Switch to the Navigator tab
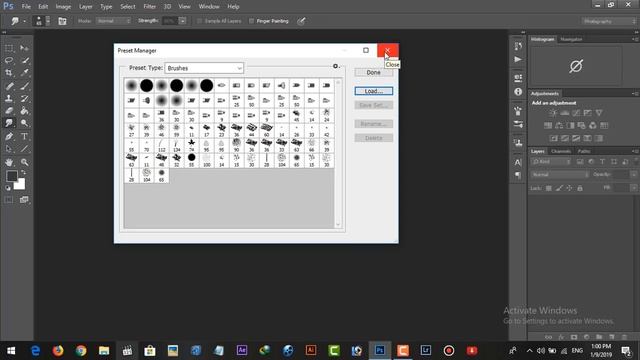This screenshot has width=640, height=360. (x=571, y=39)
